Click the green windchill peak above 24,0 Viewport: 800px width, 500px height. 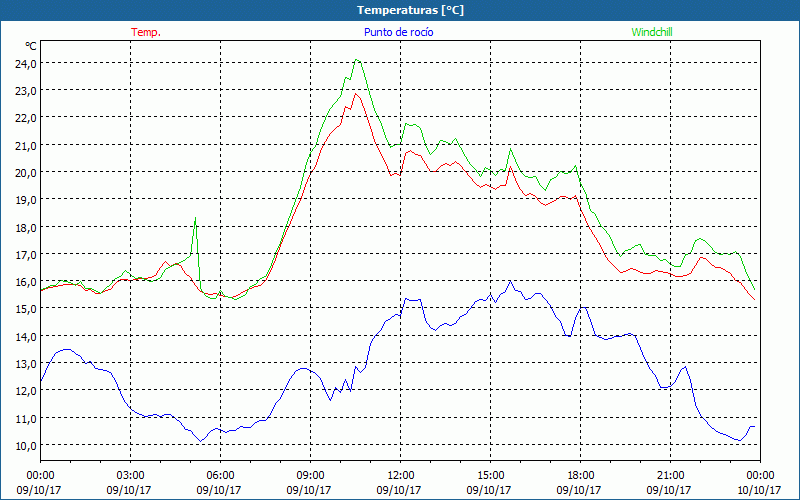357,60
